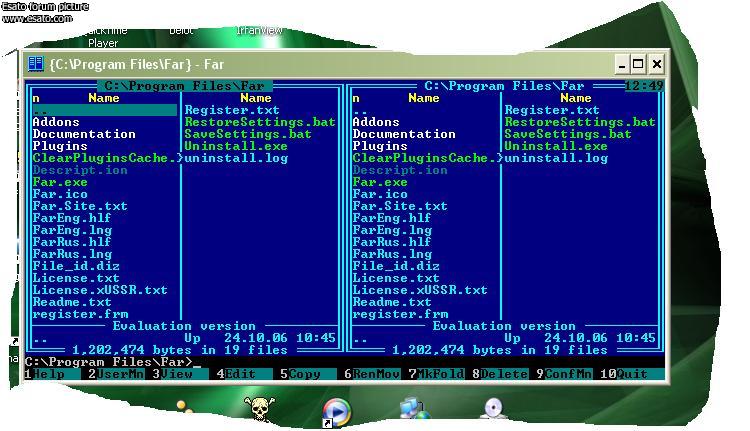Viewport: 750px width, 431px height.
Task: Open the skull and crossbones desktop icon
Action: (x=260, y=409)
